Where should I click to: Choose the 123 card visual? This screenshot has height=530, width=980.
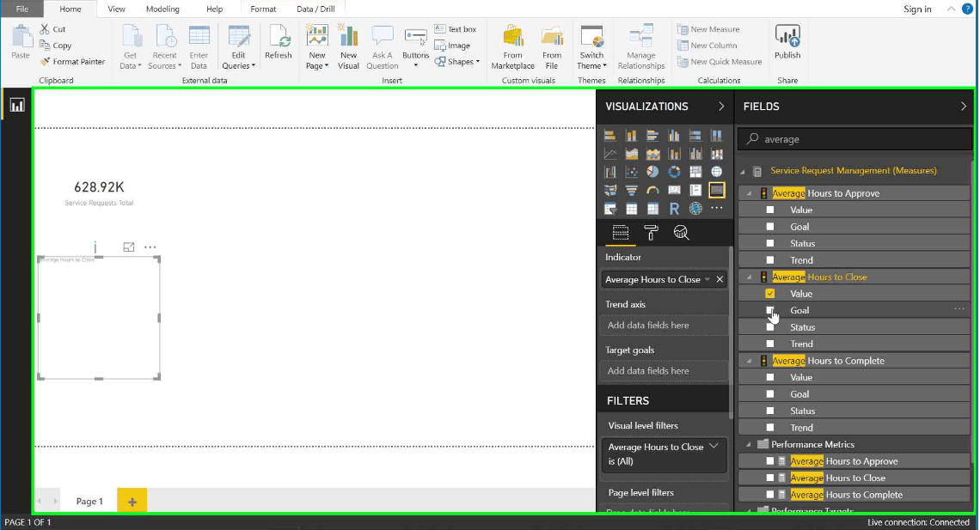[x=674, y=191]
